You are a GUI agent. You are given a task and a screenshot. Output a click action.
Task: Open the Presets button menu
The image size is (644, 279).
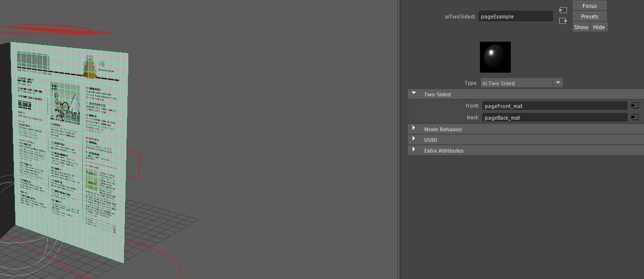589,16
